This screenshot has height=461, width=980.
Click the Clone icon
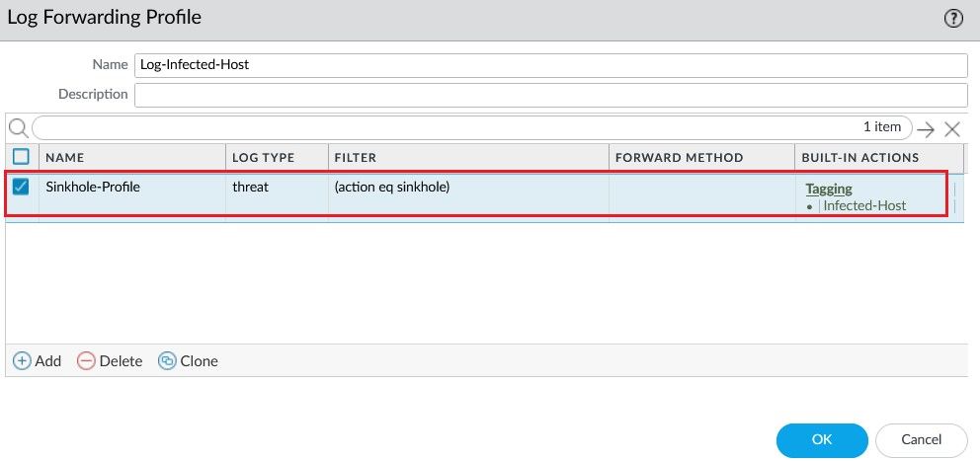pyautogui.click(x=167, y=361)
